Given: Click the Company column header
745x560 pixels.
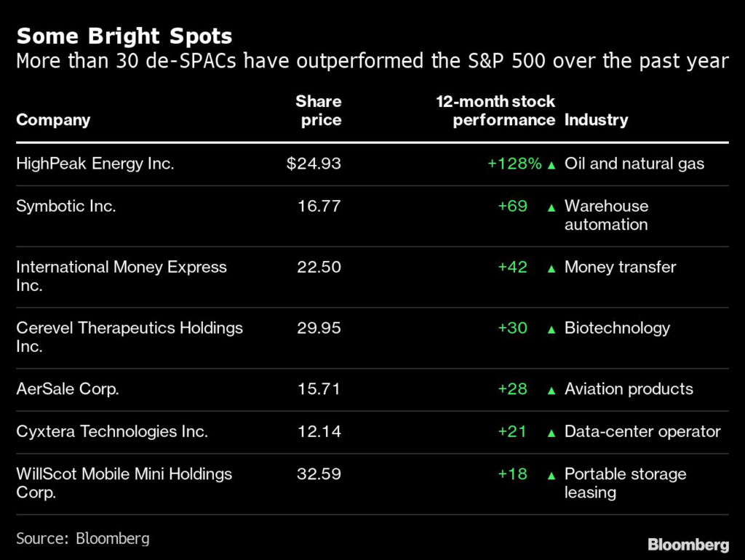Looking at the screenshot, I should tap(53, 120).
